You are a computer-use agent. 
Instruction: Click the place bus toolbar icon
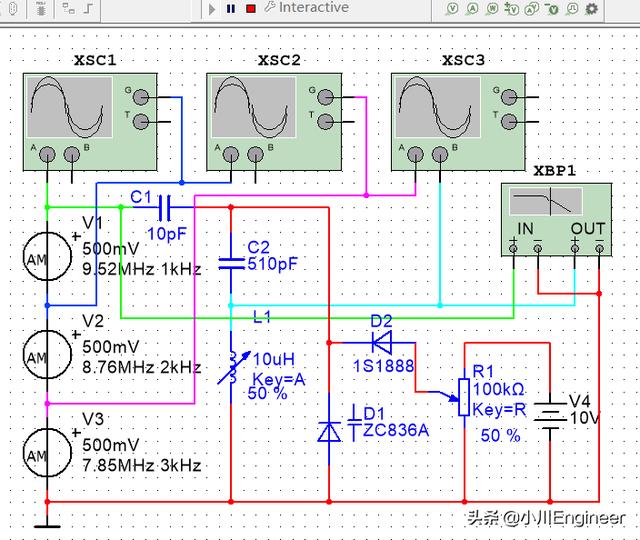coord(88,9)
